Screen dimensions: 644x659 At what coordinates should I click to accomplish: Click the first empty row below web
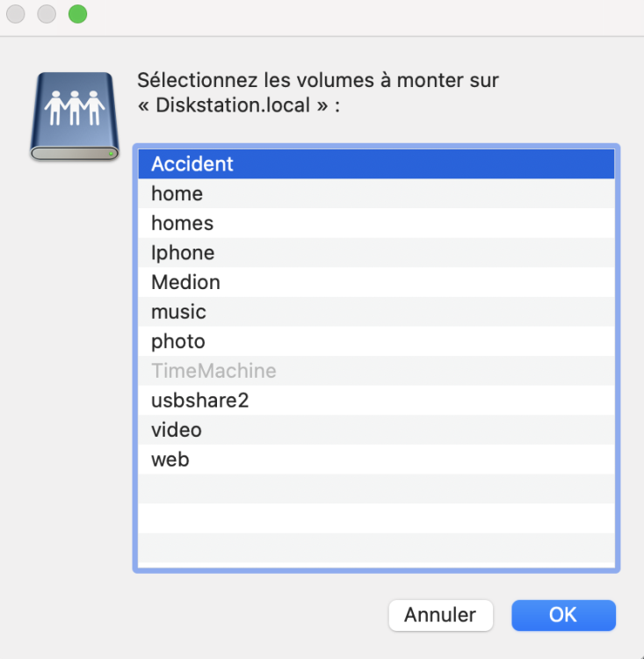(376, 489)
